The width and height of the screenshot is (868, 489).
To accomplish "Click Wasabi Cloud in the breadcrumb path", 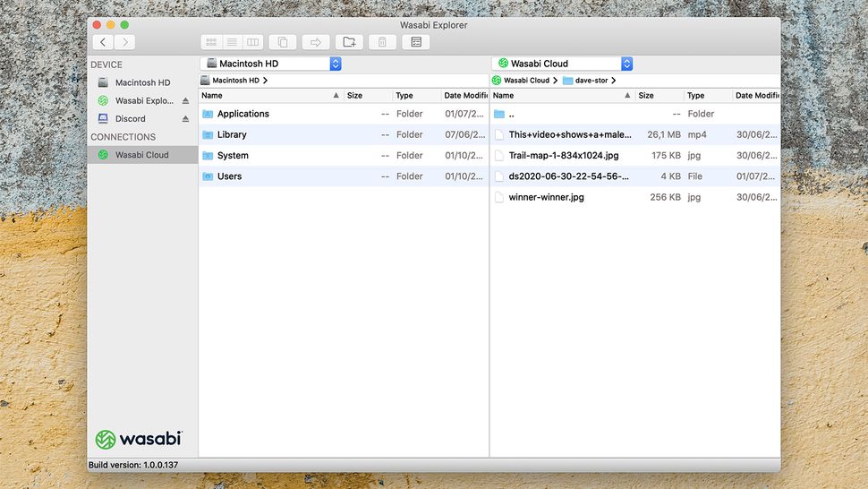I will [526, 81].
